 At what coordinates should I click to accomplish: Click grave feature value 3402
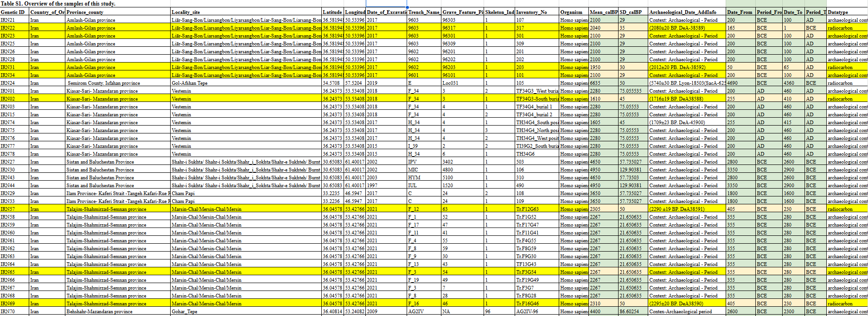(x=462, y=162)
